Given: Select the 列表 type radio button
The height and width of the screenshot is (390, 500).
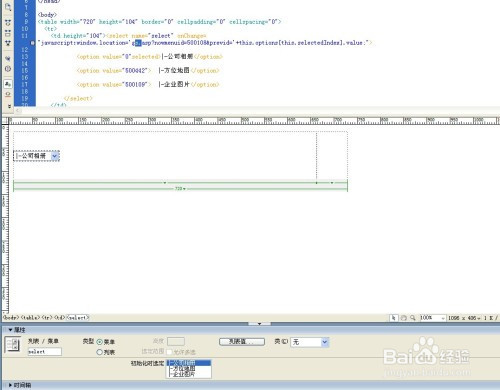Looking at the screenshot, I should (99, 352).
